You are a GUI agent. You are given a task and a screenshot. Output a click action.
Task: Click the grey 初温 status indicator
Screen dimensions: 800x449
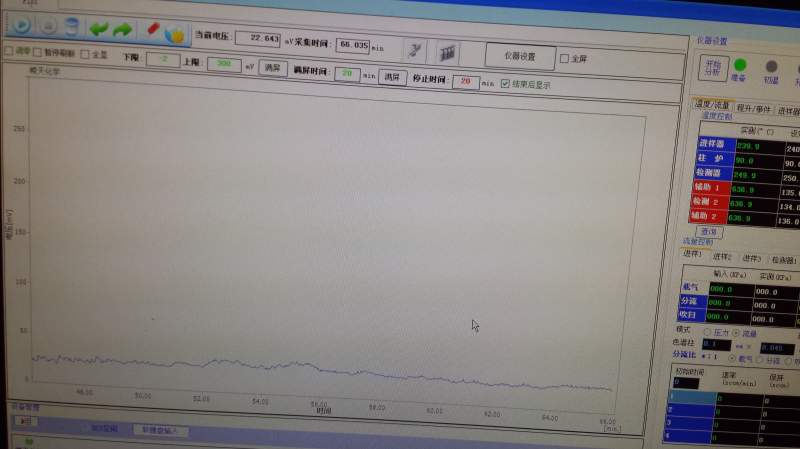coord(771,66)
